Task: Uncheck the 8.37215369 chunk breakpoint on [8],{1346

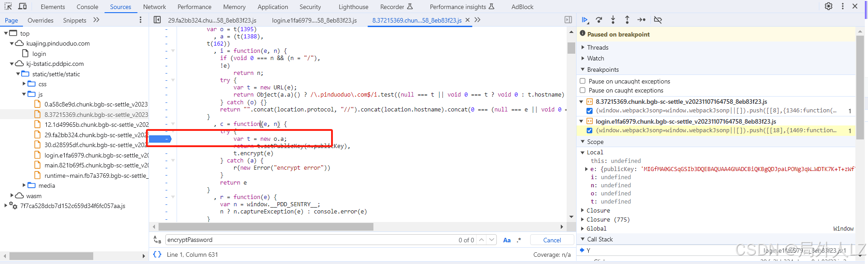Action: pos(589,111)
